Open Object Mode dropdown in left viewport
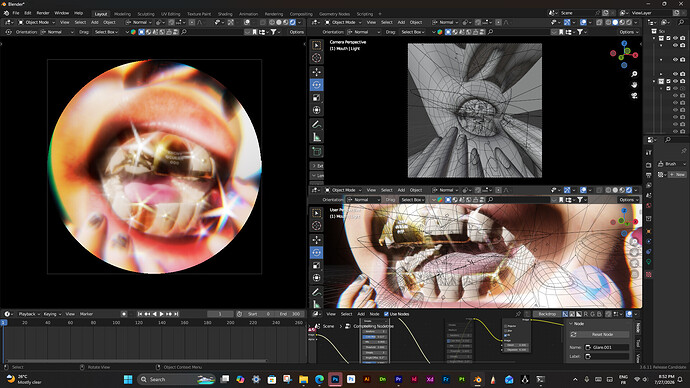 coord(37,22)
